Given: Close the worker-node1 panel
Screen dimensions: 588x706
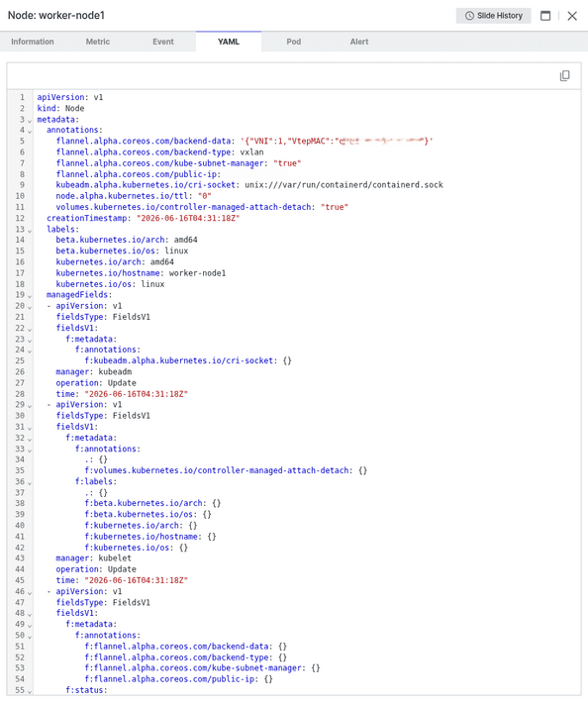Looking at the screenshot, I should [572, 16].
